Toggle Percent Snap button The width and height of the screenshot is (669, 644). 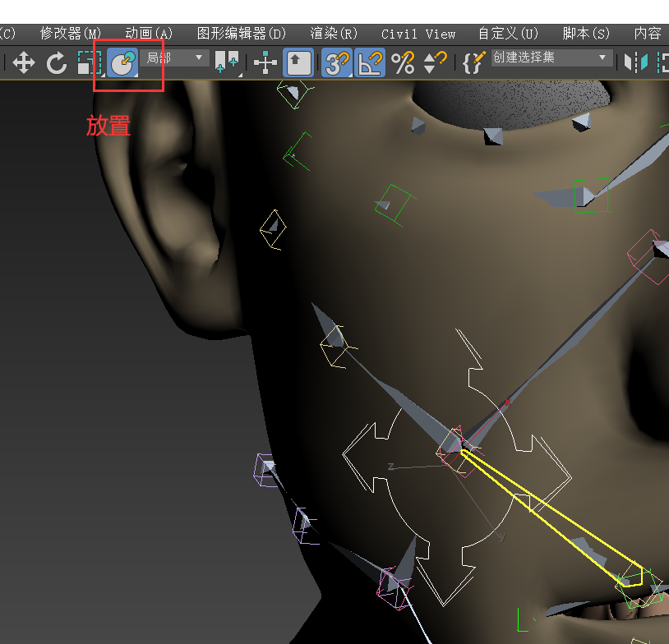pyautogui.click(x=403, y=62)
